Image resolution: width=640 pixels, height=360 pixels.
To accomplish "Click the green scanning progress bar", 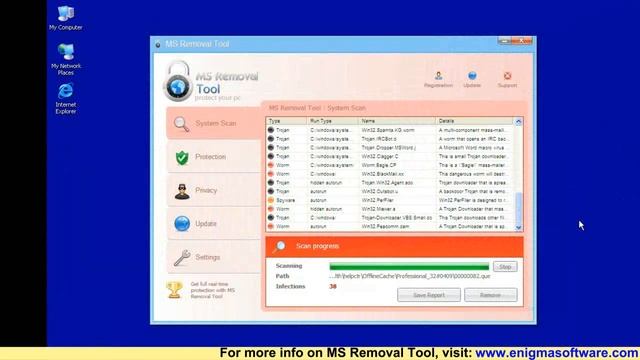I will coord(409,267).
